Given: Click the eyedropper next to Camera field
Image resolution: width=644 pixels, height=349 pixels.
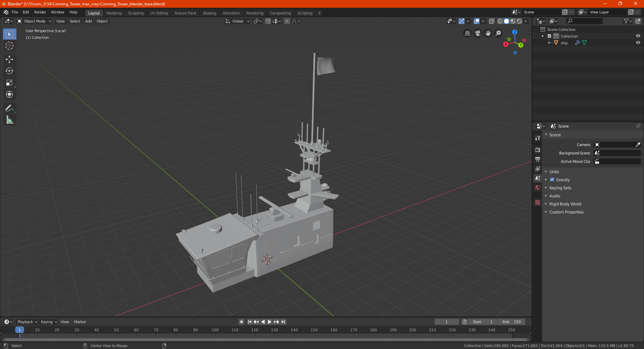Looking at the screenshot, I should pos(638,145).
